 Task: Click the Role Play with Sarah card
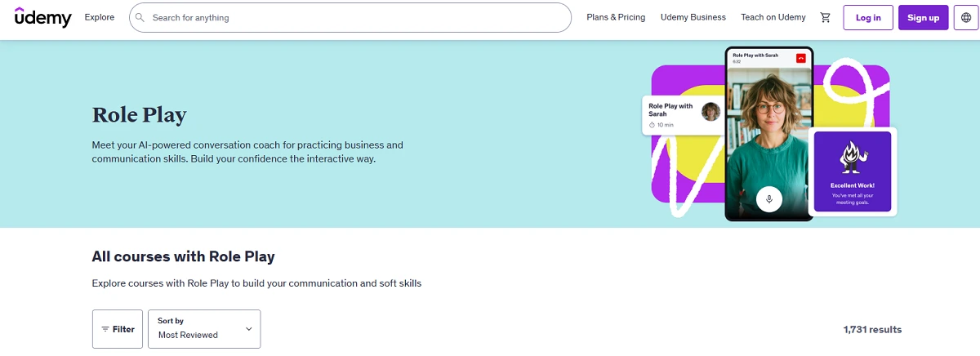684,115
